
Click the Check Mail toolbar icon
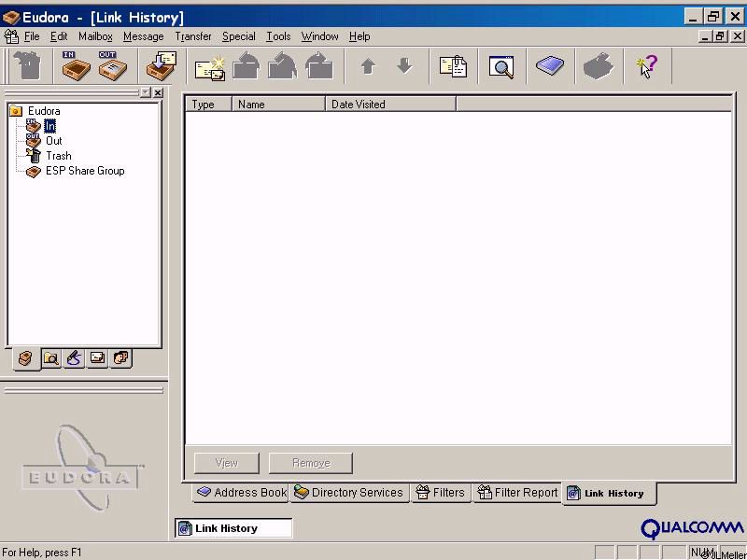click(x=161, y=65)
